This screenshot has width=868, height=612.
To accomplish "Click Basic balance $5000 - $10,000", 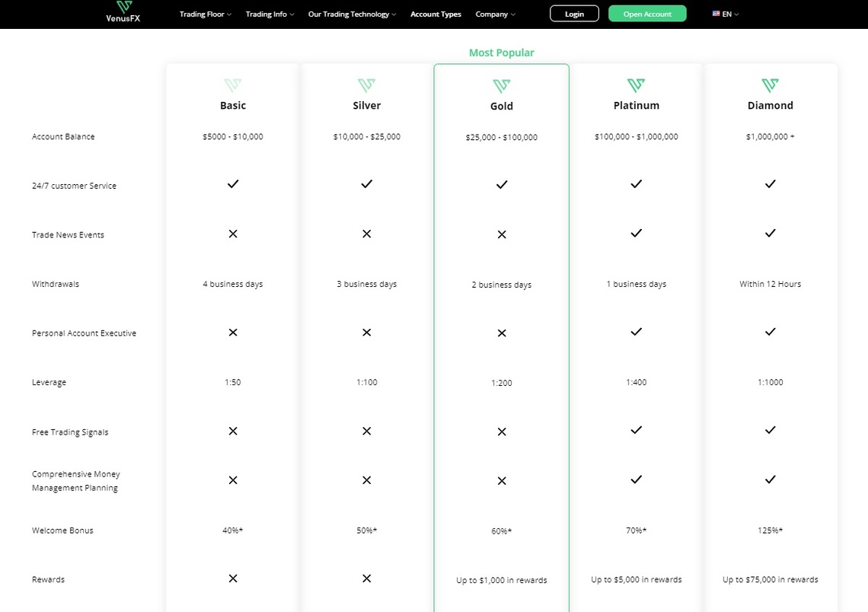I will tap(233, 136).
